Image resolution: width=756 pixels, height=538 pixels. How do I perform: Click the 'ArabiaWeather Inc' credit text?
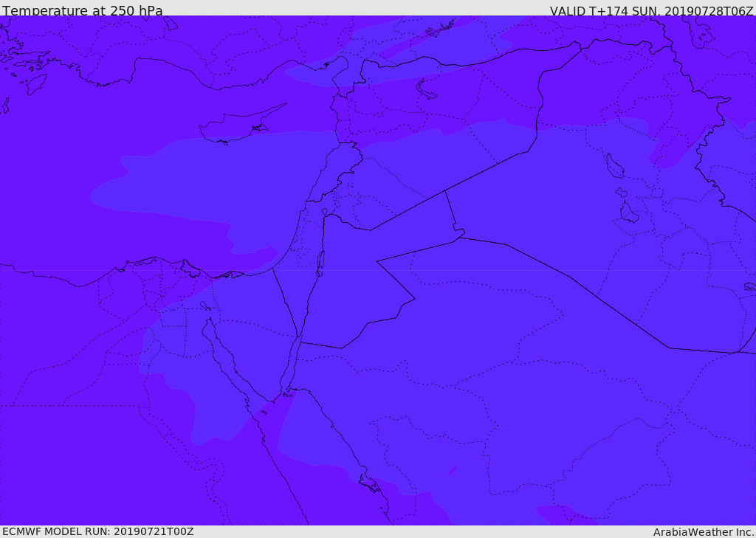pos(703,532)
